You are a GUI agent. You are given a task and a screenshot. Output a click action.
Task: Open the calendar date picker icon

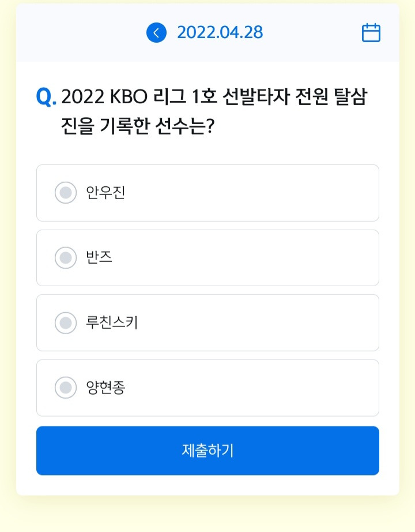(371, 33)
